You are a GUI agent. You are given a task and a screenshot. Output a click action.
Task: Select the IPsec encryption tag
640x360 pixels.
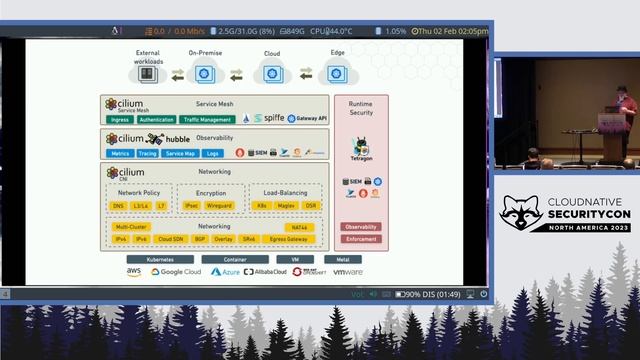coord(191,206)
